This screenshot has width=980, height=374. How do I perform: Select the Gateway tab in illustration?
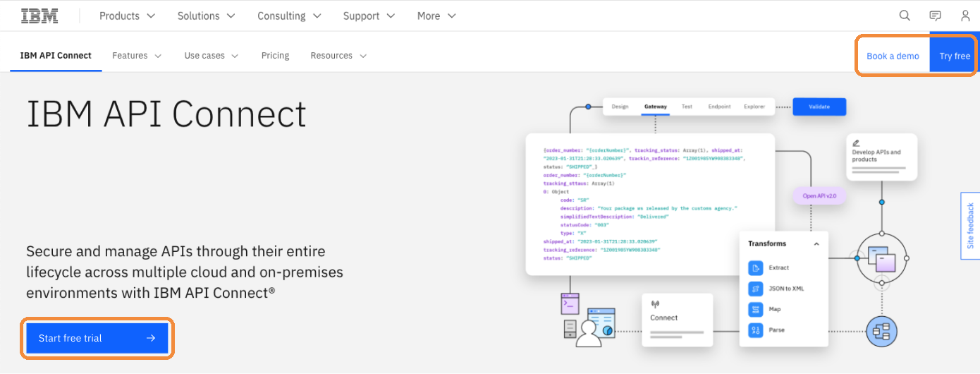pyautogui.click(x=655, y=107)
